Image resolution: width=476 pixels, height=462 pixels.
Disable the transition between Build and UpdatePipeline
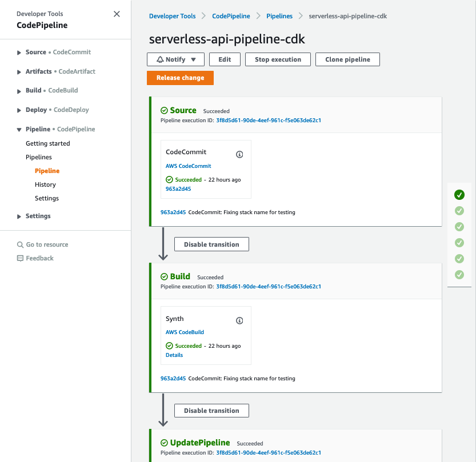(211, 410)
